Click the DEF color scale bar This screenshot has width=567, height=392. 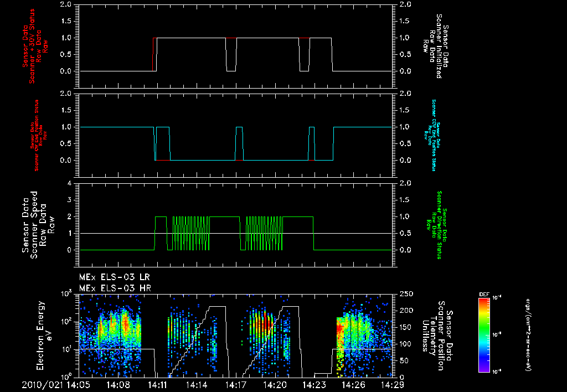484,335
